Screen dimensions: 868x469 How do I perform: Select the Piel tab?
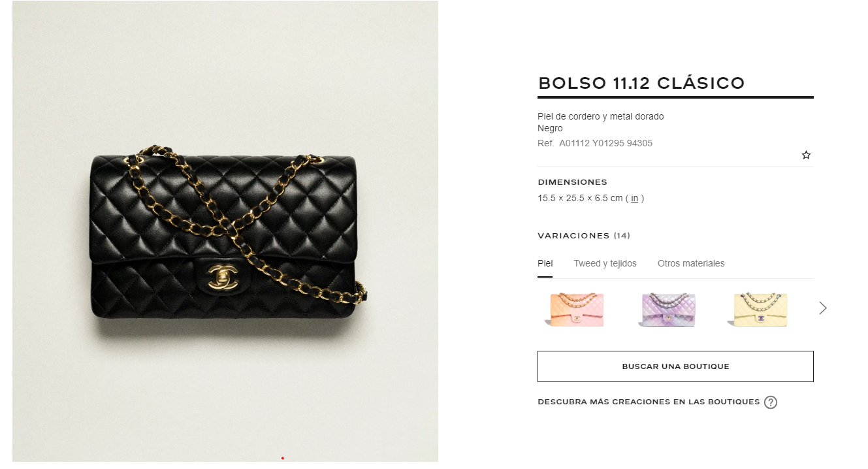(x=545, y=263)
